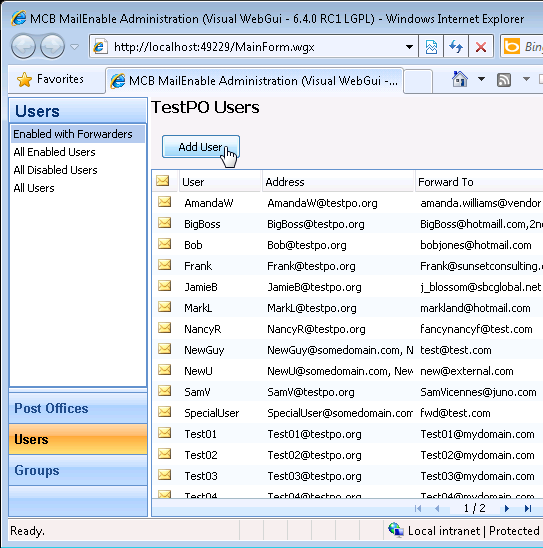543x548 pixels.
Task: Select the Frank user name cell
Action: [198, 266]
